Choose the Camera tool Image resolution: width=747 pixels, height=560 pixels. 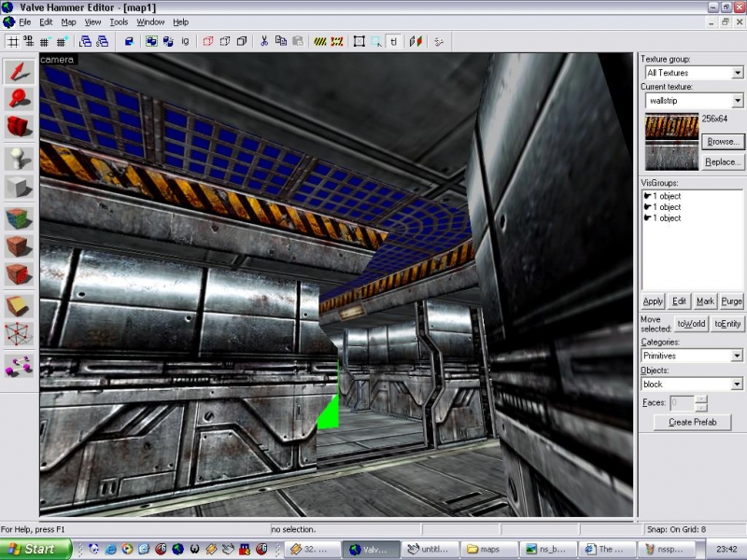(x=19, y=126)
